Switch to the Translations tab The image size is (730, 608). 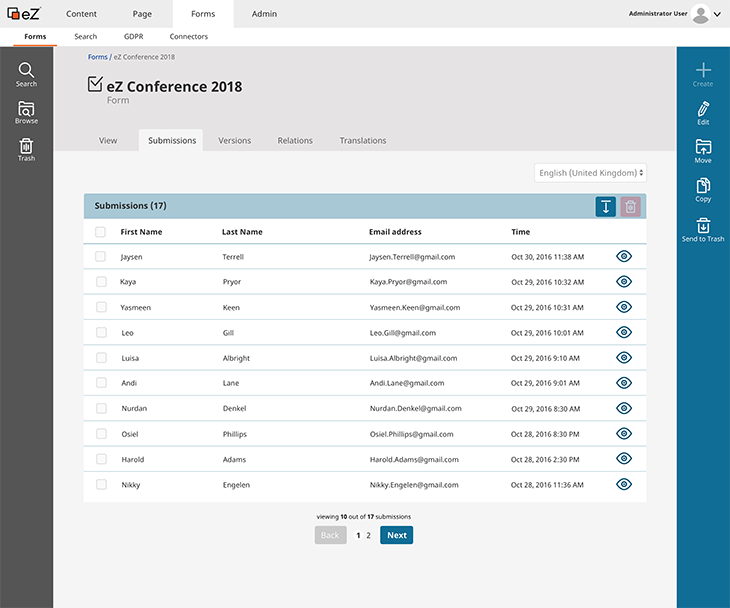363,140
